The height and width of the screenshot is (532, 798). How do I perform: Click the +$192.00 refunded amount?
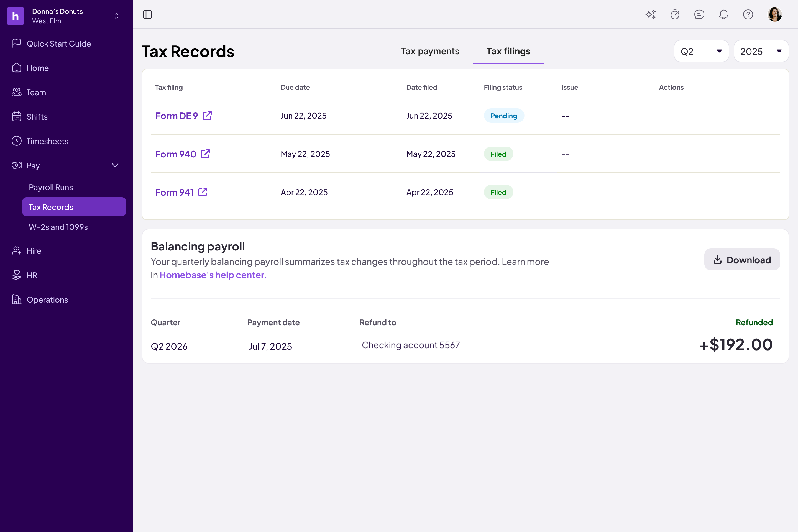click(x=736, y=345)
